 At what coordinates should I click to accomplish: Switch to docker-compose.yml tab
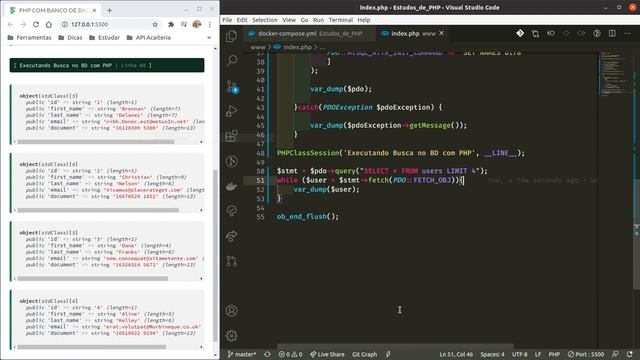coord(310,33)
